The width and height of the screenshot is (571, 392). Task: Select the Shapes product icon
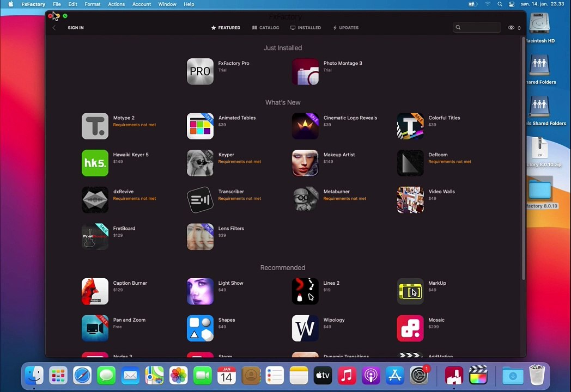(x=200, y=328)
